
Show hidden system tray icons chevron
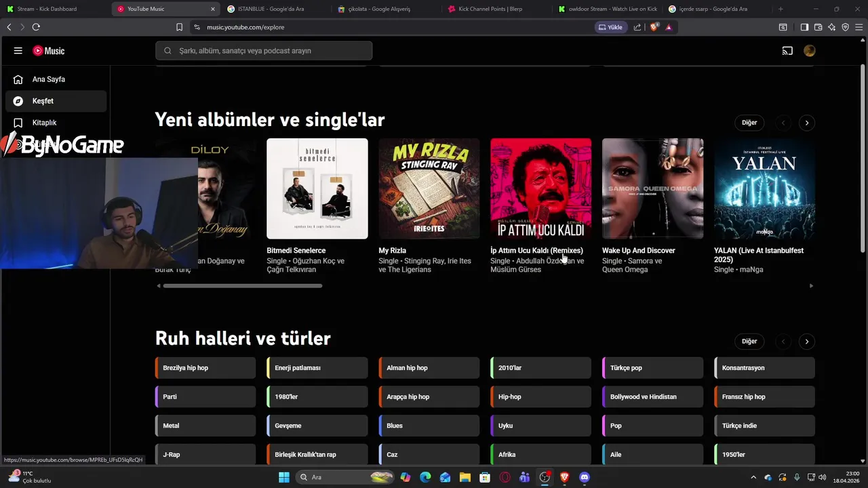coord(753,477)
